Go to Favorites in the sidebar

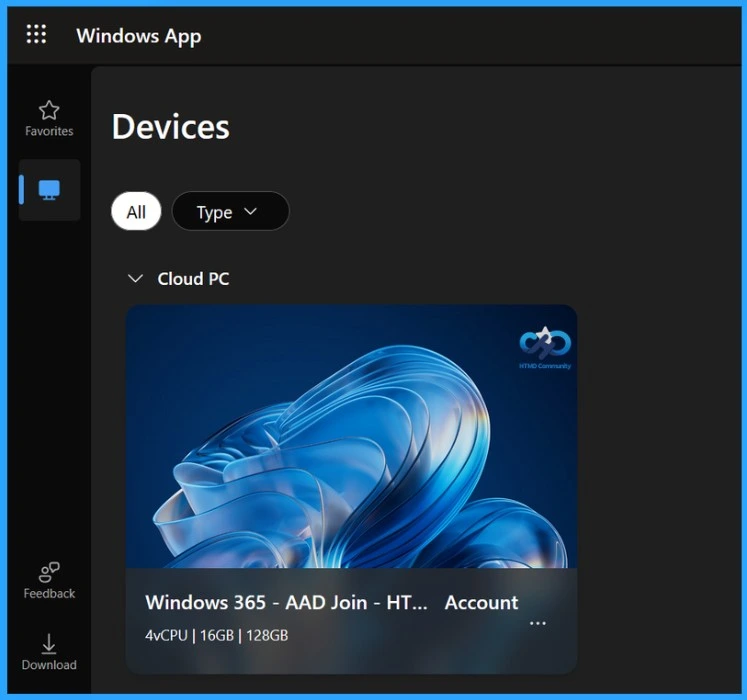49,119
